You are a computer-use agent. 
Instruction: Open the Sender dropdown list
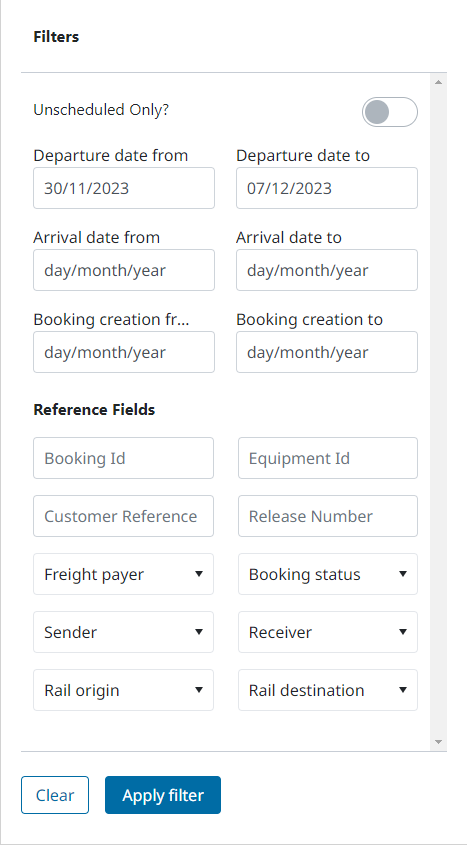pos(123,632)
